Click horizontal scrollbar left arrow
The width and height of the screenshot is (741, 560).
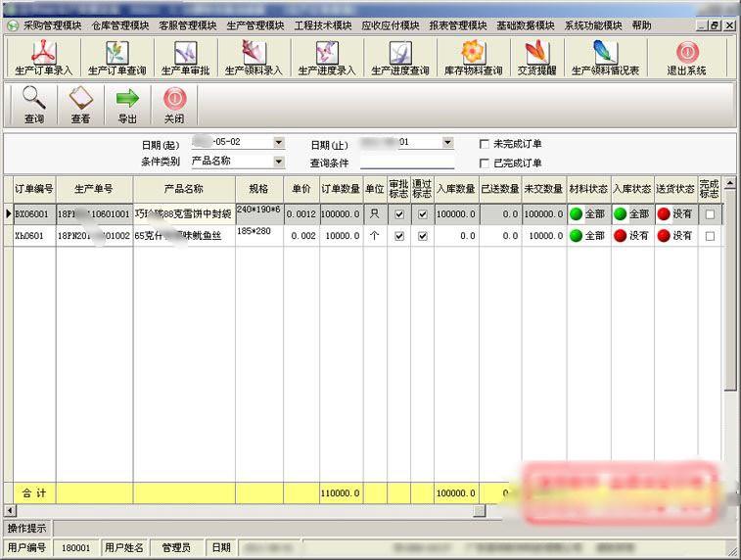pyautogui.click(x=10, y=510)
